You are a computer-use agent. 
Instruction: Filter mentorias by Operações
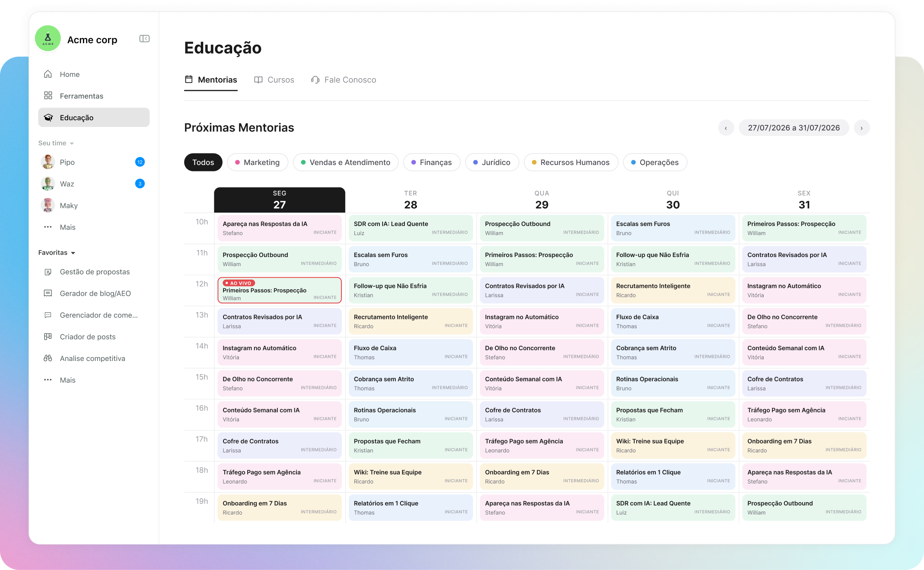coord(655,162)
